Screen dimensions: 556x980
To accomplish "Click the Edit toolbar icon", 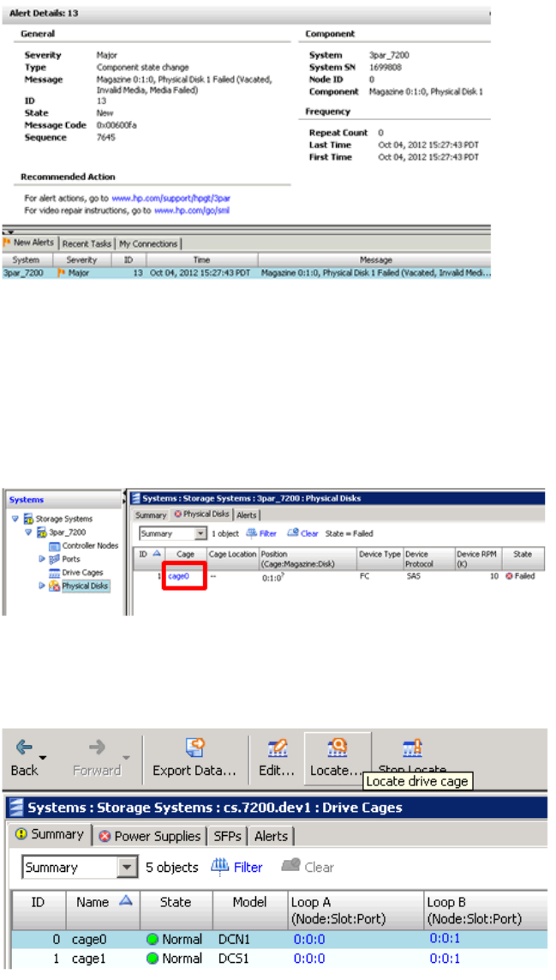I will (x=277, y=748).
